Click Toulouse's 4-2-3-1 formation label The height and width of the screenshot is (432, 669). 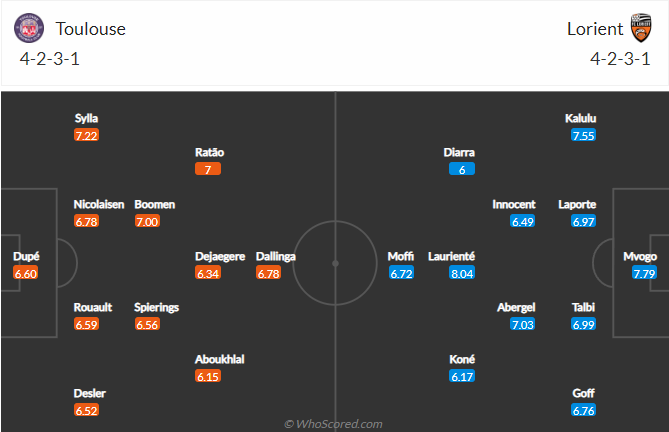point(49,58)
